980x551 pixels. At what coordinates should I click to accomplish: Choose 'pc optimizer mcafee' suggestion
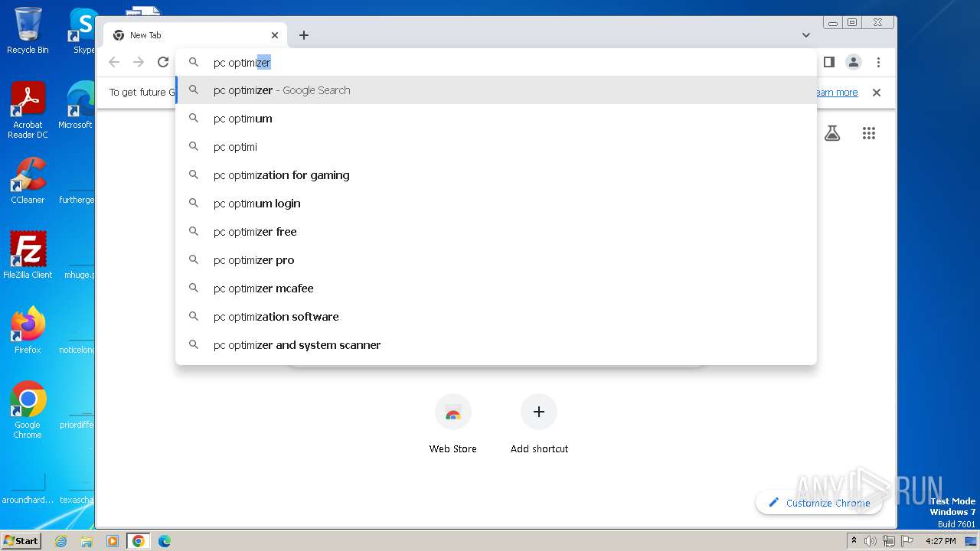(x=496, y=289)
